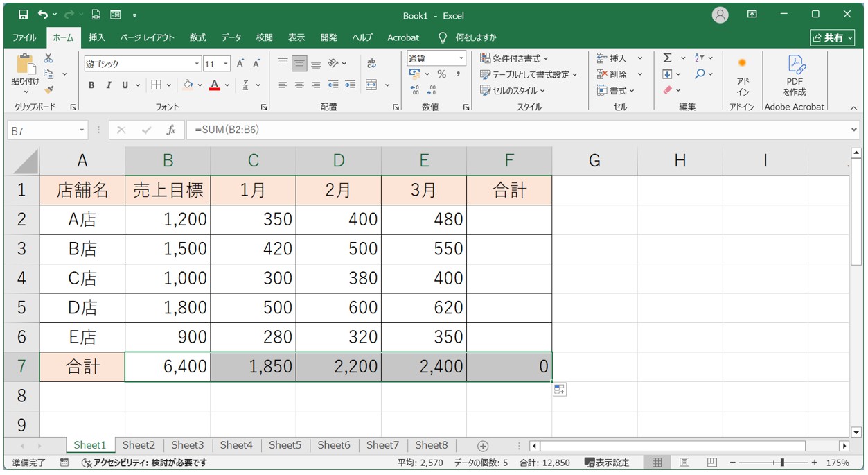Expand the formula bar

pos(853,130)
